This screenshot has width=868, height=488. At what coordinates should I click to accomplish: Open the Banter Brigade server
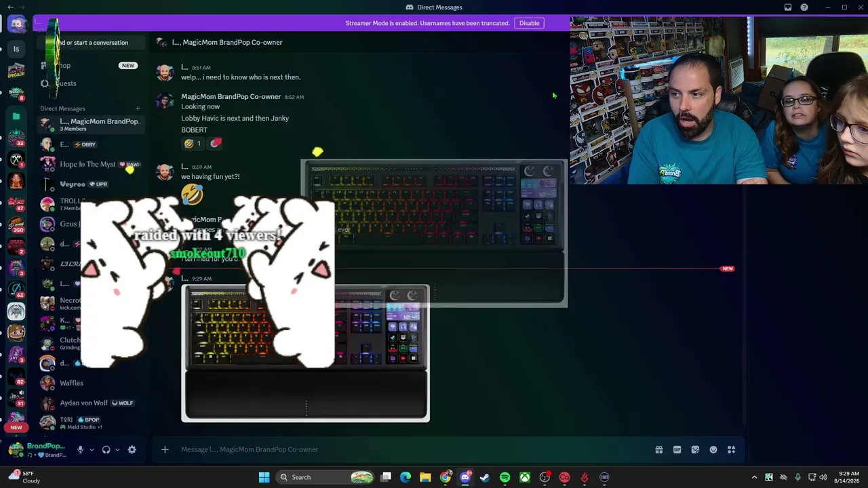pos(16,70)
